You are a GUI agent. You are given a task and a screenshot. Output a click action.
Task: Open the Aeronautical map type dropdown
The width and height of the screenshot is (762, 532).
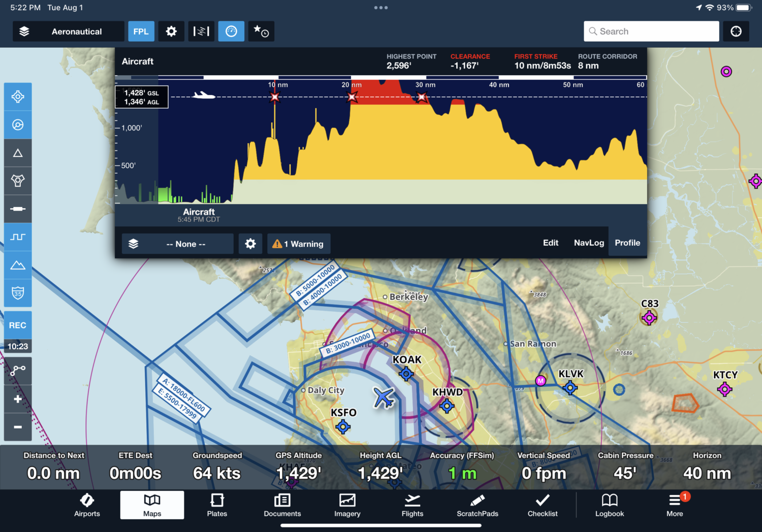(x=76, y=31)
